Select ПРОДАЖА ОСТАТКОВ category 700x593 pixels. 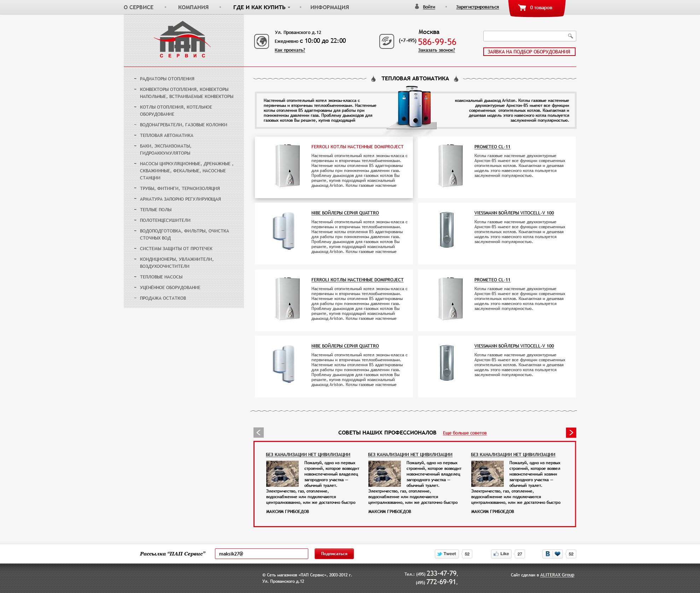pyautogui.click(x=163, y=298)
